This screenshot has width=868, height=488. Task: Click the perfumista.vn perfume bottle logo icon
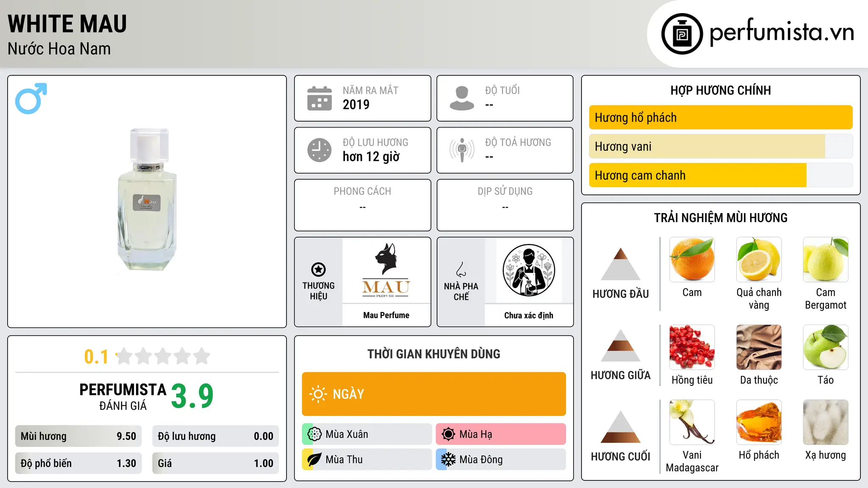point(682,34)
